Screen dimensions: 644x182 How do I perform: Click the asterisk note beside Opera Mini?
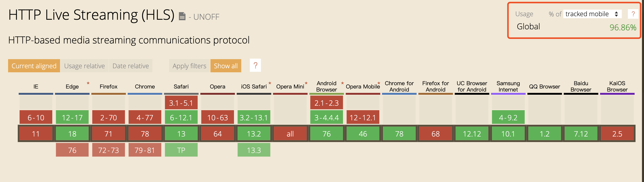[x=306, y=83]
